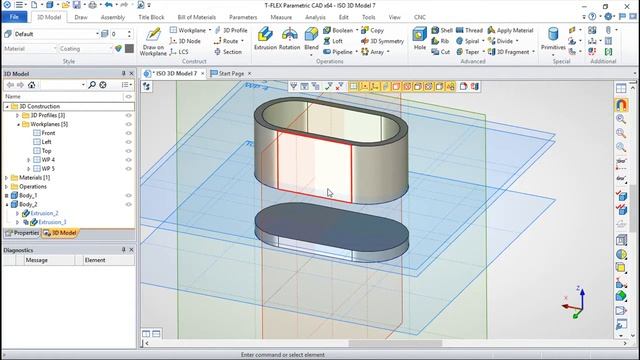
Task: Toggle visibility of WP 4
Action: tap(129, 160)
